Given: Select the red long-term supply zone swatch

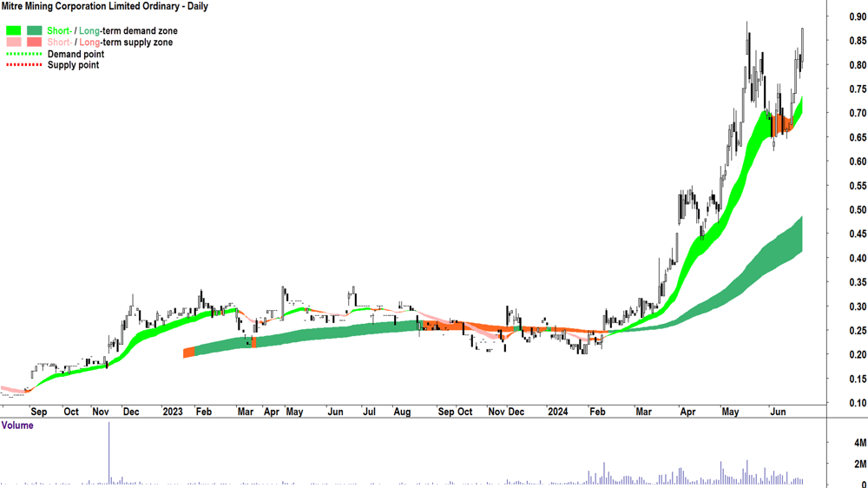Looking at the screenshot, I should [x=35, y=42].
